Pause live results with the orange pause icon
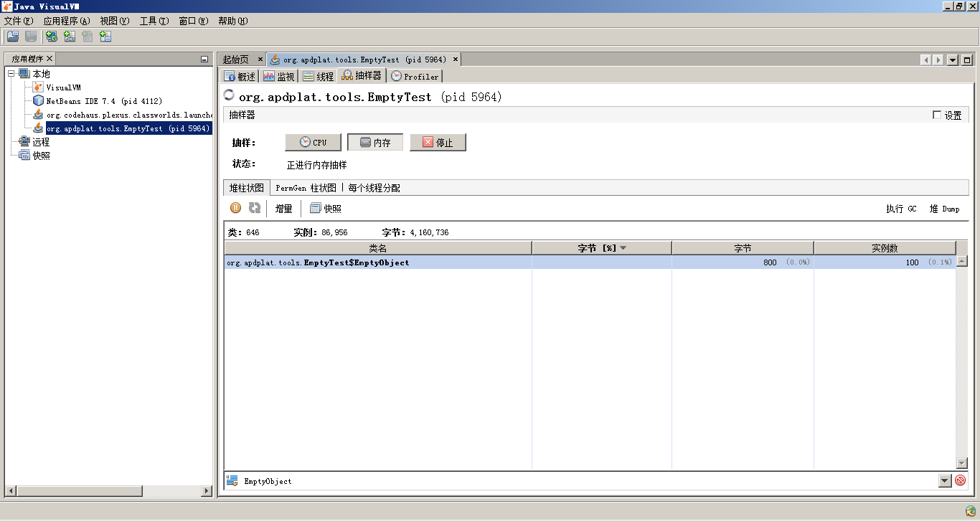This screenshot has width=980, height=522. pos(235,208)
